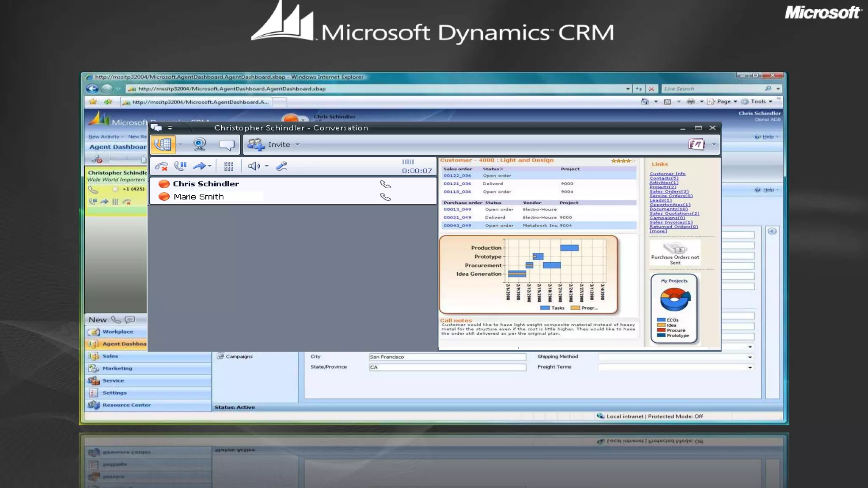Open the Customer Info link
868x488 pixels.
[x=667, y=174]
